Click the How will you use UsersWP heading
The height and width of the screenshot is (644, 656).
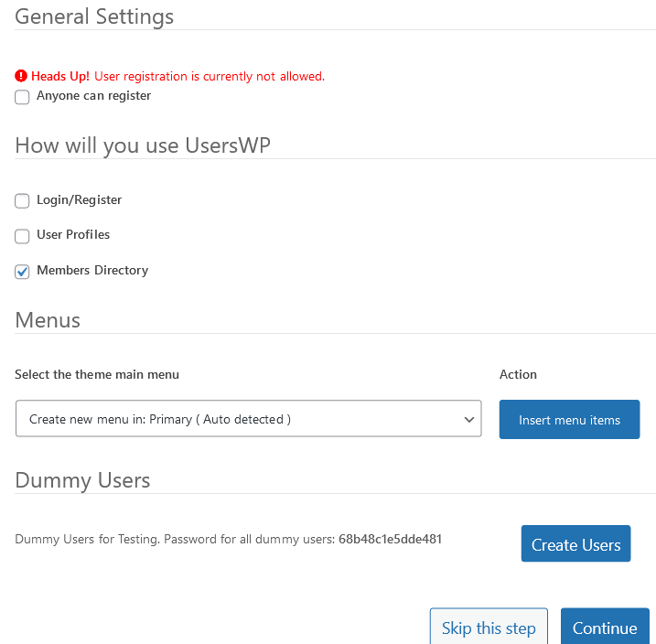click(143, 146)
